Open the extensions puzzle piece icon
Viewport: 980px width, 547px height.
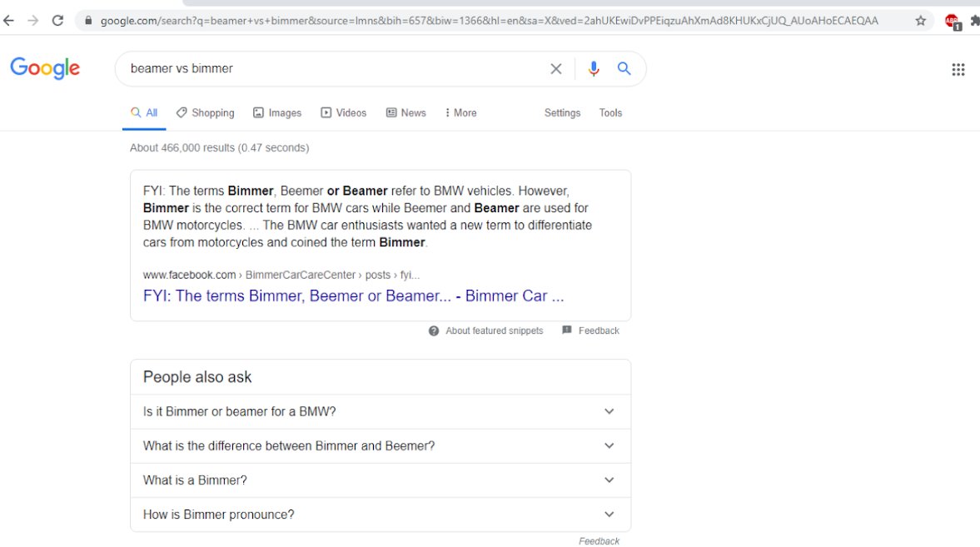coord(974,21)
